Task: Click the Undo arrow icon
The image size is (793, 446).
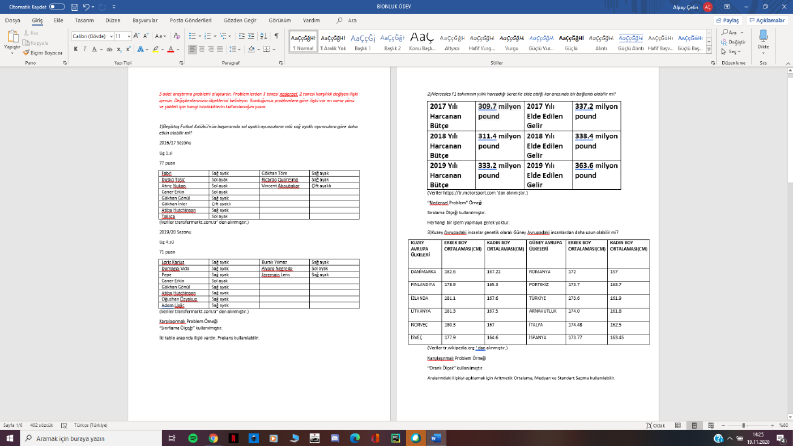Action: tap(86, 7)
